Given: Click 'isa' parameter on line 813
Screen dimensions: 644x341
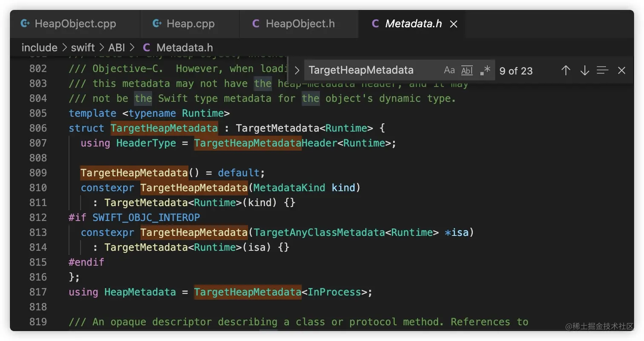Looking at the screenshot, I should point(459,233).
